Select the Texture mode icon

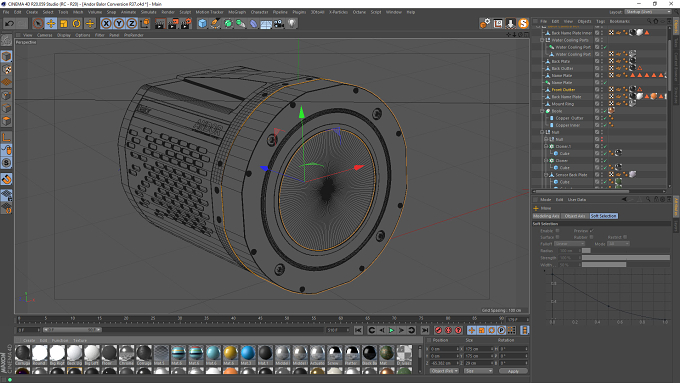(7, 69)
